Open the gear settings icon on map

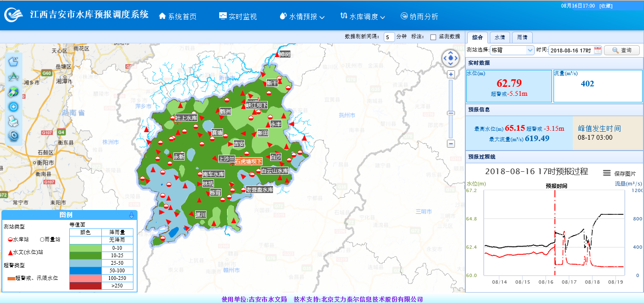13,136
